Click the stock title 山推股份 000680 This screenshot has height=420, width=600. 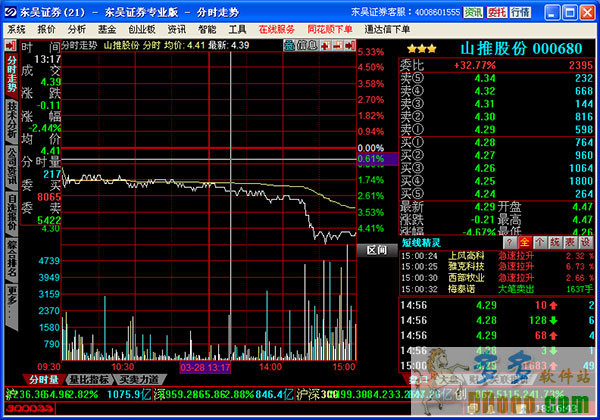pos(521,49)
